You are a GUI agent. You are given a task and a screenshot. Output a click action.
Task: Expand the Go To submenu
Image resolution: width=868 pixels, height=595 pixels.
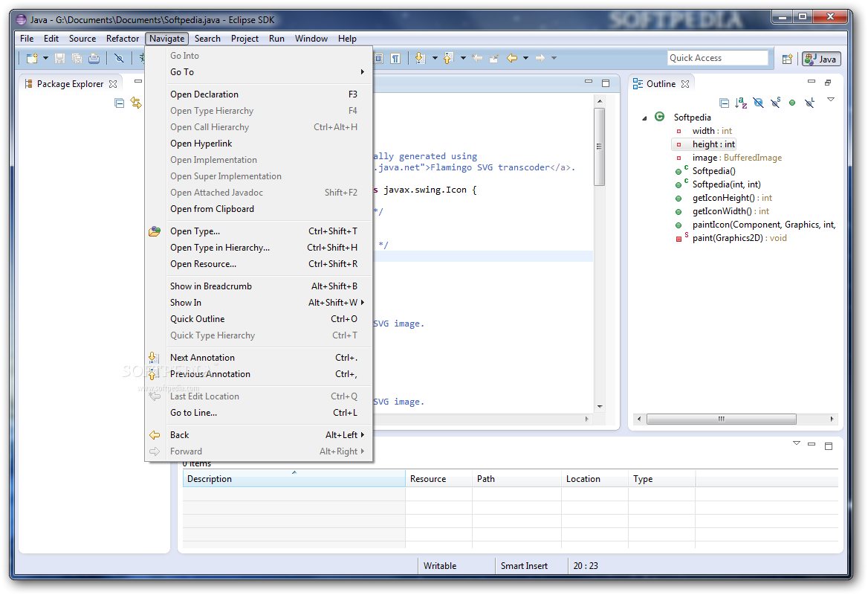click(x=259, y=72)
